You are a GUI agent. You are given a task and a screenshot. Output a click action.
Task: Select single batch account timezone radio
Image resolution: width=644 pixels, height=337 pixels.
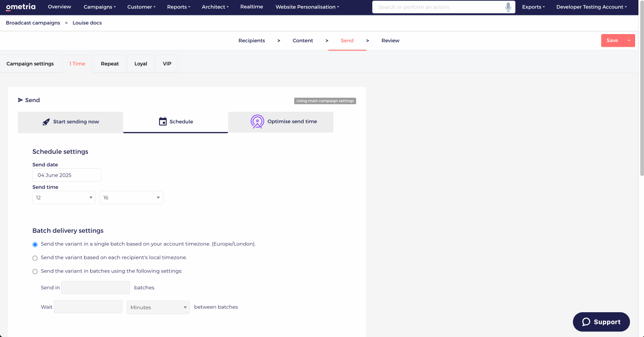pos(35,244)
